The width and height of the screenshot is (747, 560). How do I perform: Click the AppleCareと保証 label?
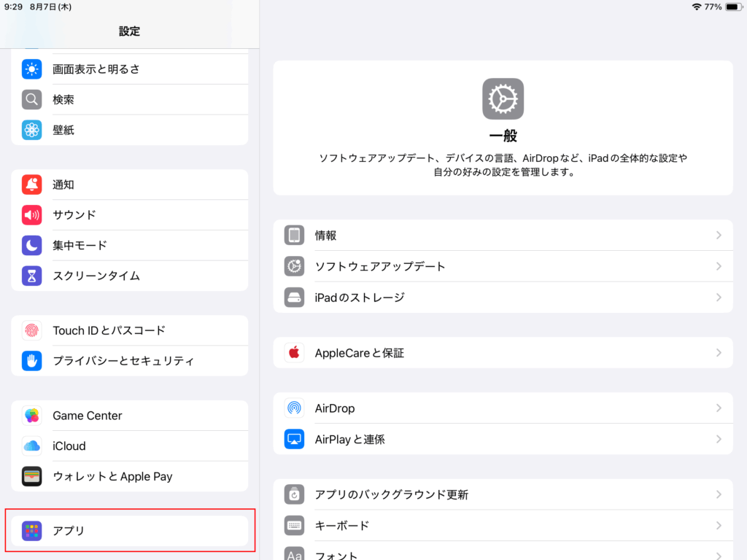click(x=359, y=353)
